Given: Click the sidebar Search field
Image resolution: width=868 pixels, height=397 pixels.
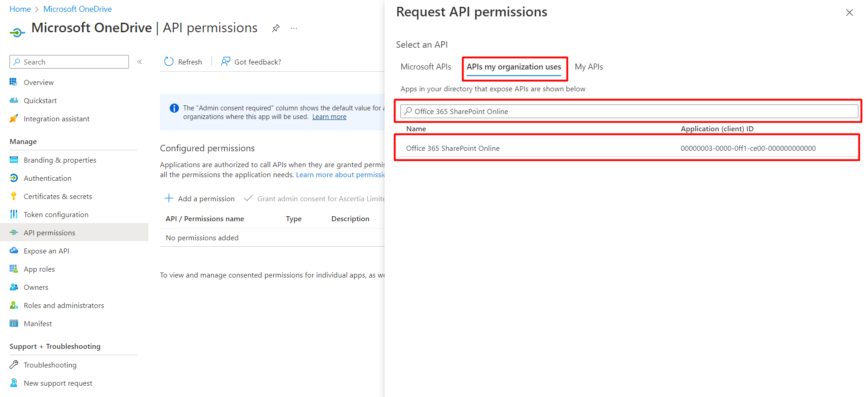Looking at the screenshot, I should point(69,62).
